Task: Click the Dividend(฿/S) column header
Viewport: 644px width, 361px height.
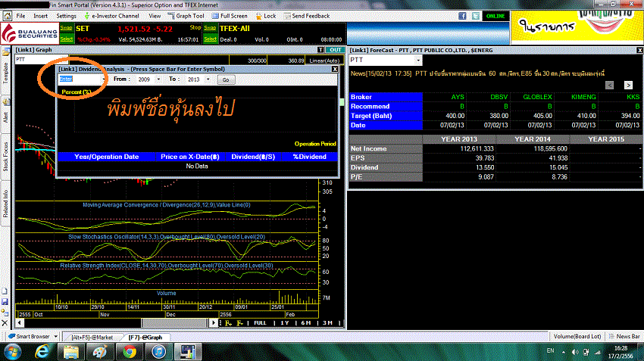Action: 253,157
